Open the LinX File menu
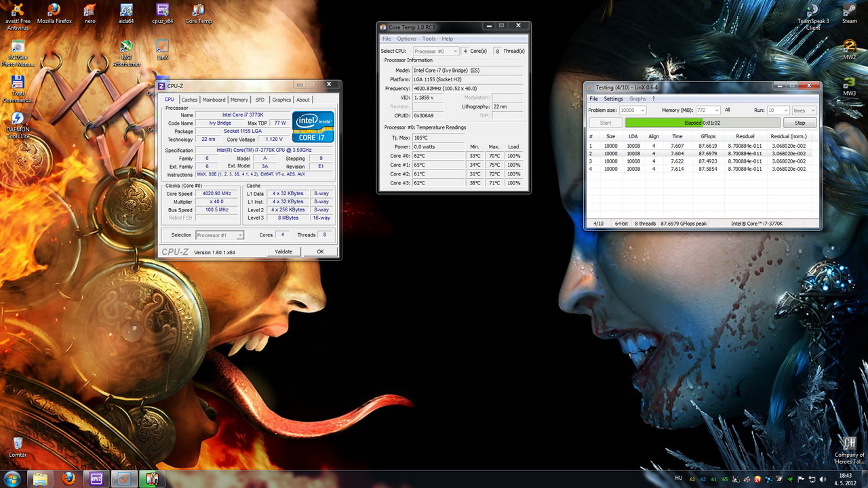 pos(593,99)
